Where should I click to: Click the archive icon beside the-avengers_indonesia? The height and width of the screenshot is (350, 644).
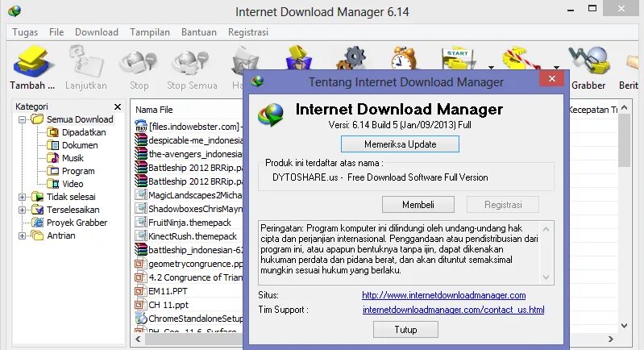141,154
